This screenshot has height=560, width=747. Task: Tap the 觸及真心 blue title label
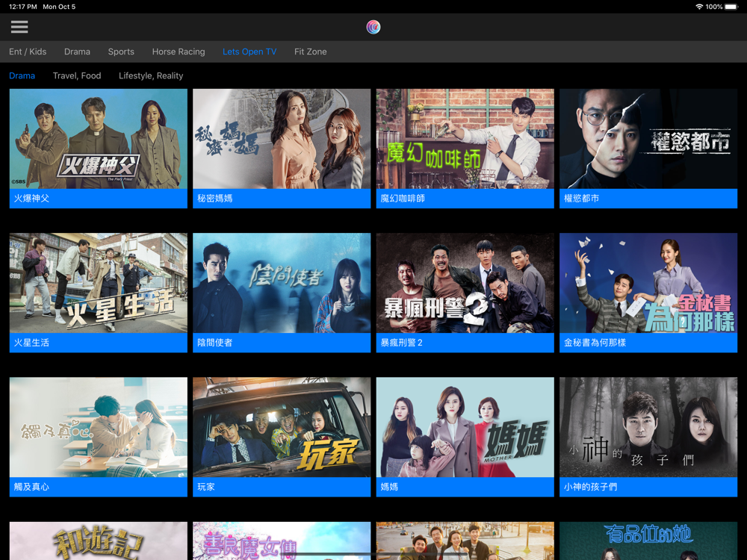98,487
